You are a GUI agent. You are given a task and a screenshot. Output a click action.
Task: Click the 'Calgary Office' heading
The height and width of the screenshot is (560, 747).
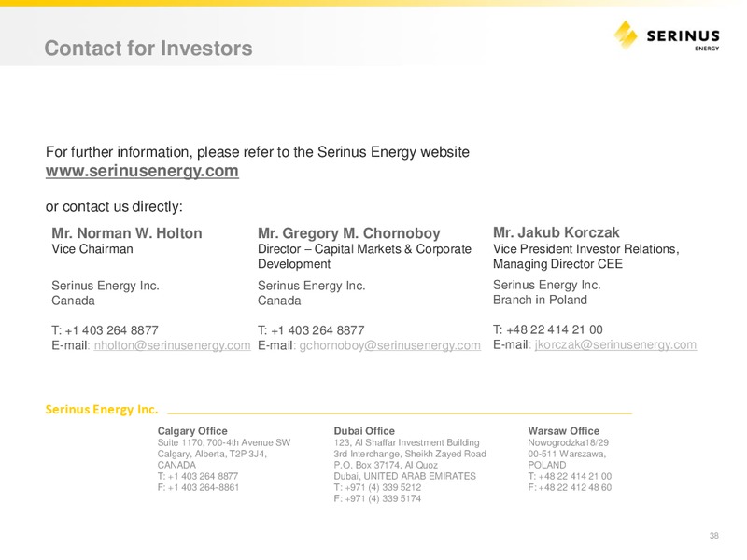tap(192, 431)
